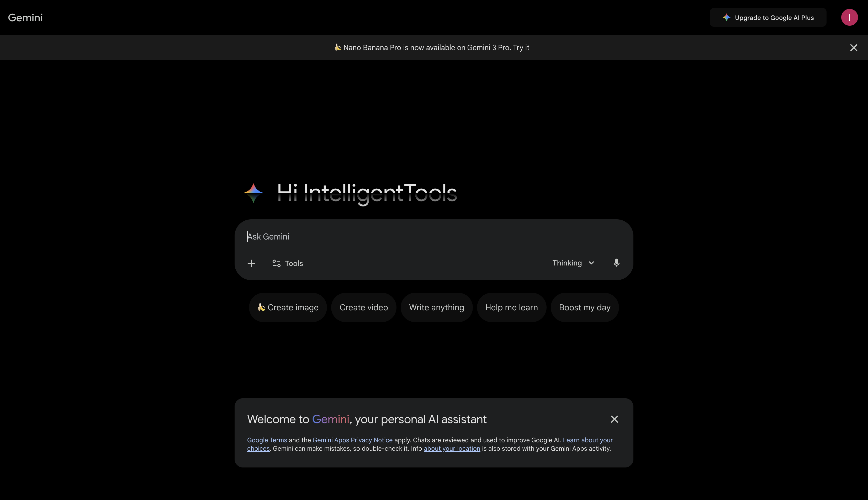Click inside the Ask Gemini input field
The image size is (868, 500).
(378, 236)
